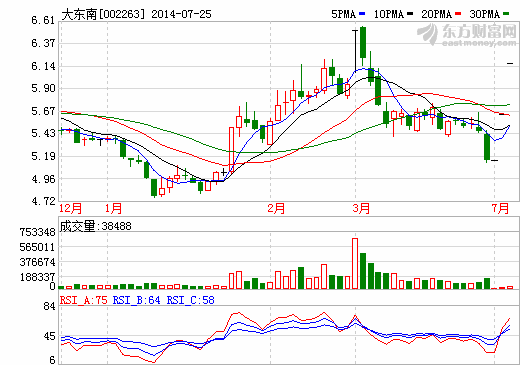Click the 2月 time axis marker

click(x=276, y=209)
